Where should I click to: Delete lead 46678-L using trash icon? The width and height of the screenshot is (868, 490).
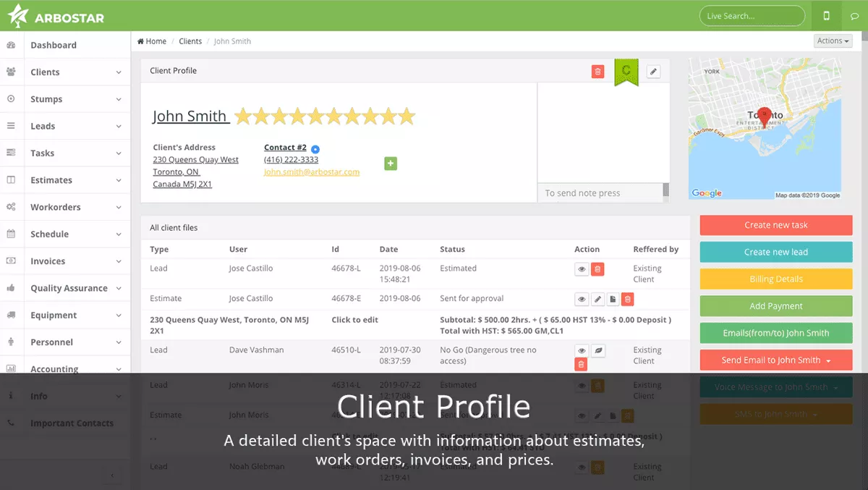pos(597,269)
